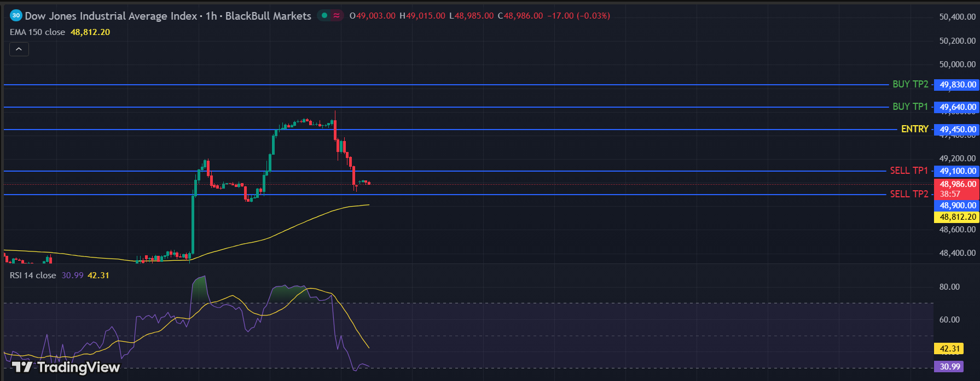Click the green market status dot
Viewport: 980px width, 381px height.
324,15
